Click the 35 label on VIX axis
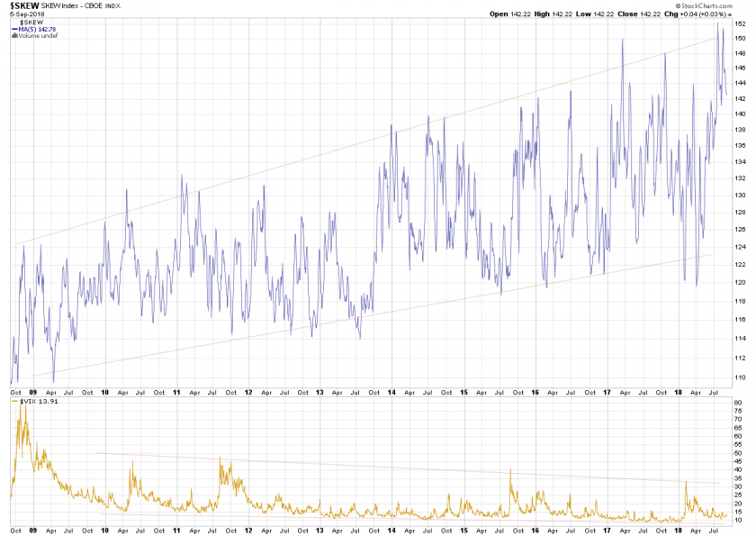Screen dimensions: 756x536 [x=738, y=478]
